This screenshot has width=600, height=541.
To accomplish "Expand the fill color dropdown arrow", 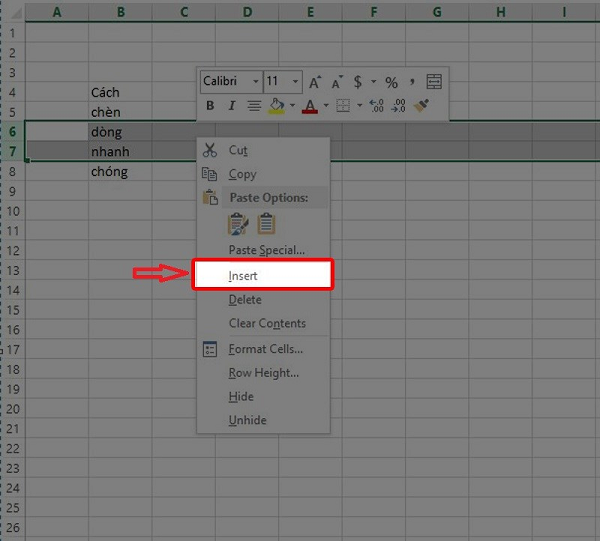I will (x=291, y=105).
